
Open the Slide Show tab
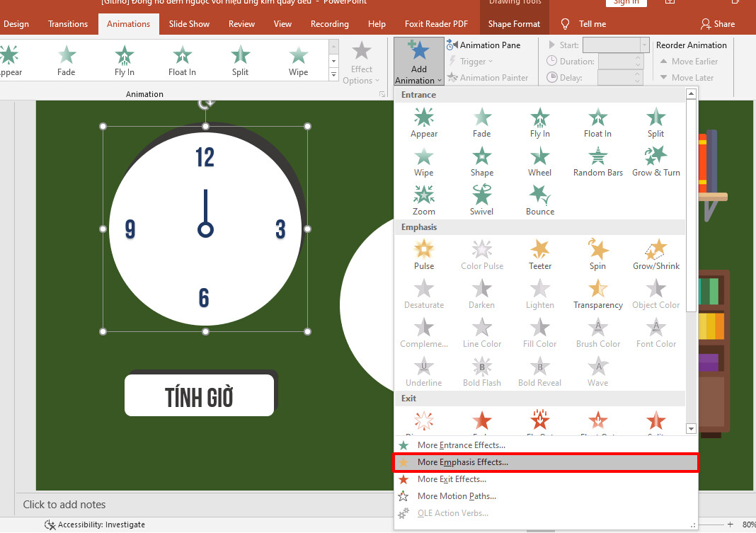tap(189, 23)
